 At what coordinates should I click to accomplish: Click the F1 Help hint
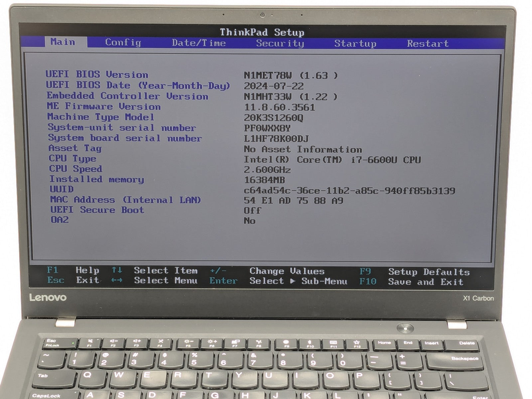point(73,270)
